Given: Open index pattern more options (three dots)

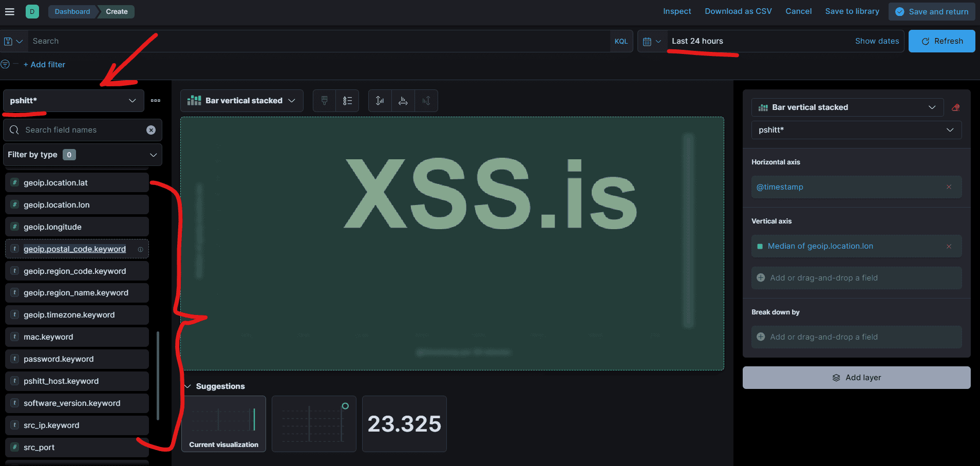Looking at the screenshot, I should click(156, 101).
